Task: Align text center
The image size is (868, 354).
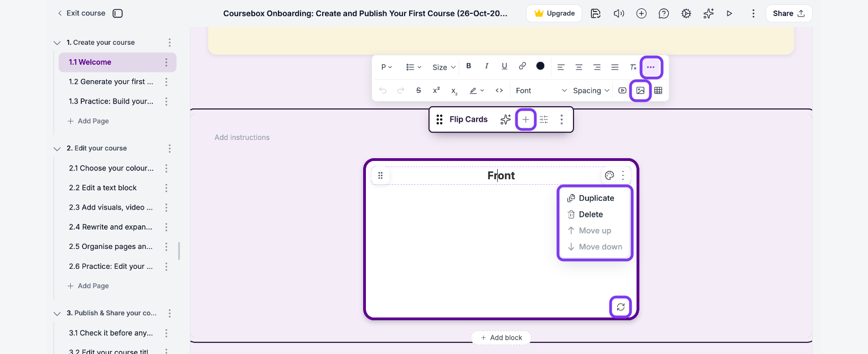Action: click(579, 67)
